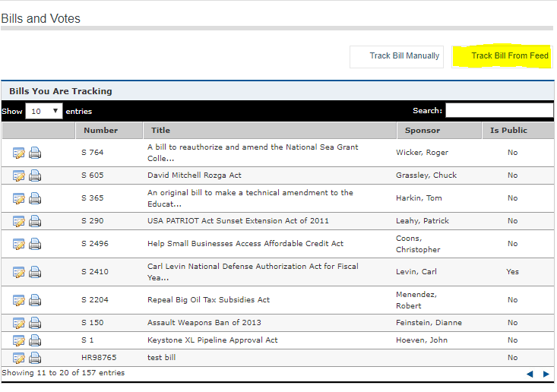Screen dimensions: 557x392
Task: Select sponsor Feinstein, Dianne
Action: pyautogui.click(x=429, y=322)
